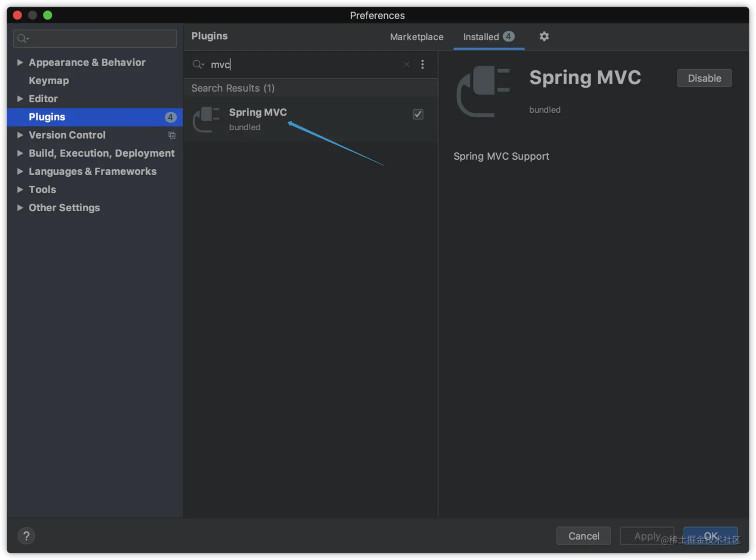
Task: Focus the sidebar settings search field
Action: tap(95, 39)
